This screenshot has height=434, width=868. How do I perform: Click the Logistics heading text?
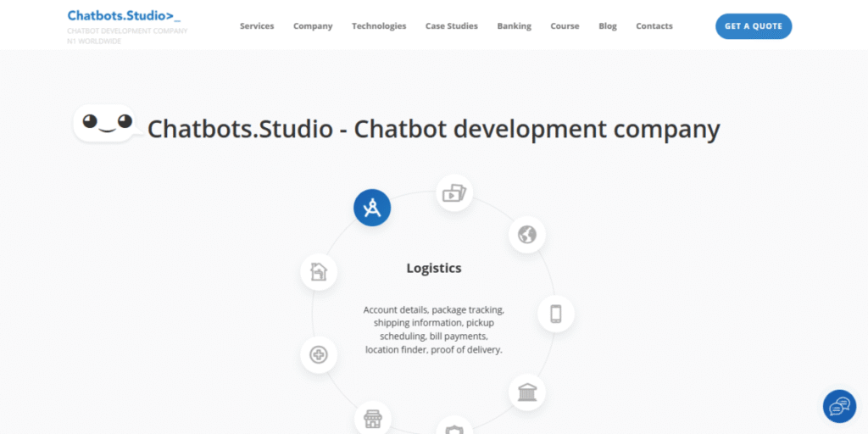(434, 268)
